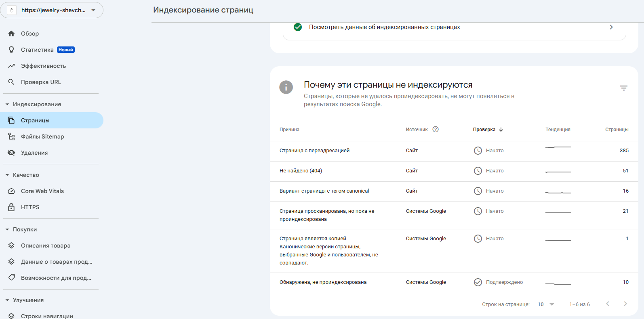Viewport: 644px width, 319px height.
Task: Click the Новый badge next to Статистика
Action: pos(66,50)
